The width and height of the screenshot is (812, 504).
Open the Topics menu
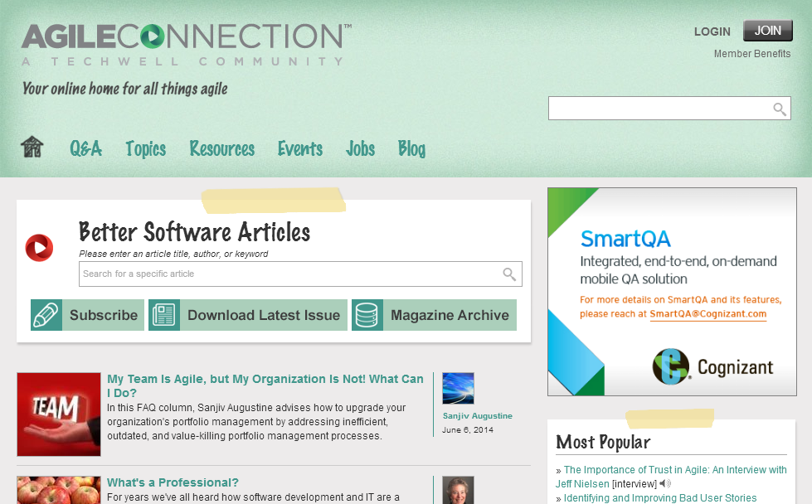pos(145,148)
